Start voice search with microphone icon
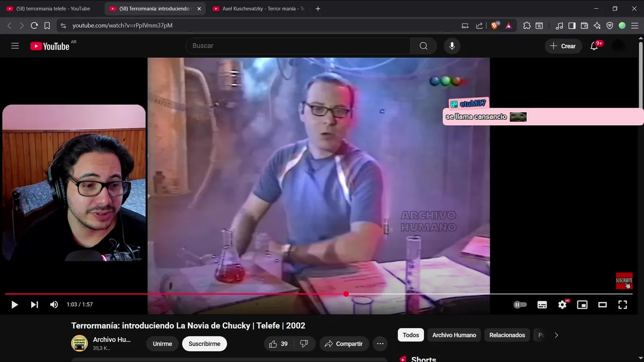Viewport: 644px width, 362px height. point(452,46)
